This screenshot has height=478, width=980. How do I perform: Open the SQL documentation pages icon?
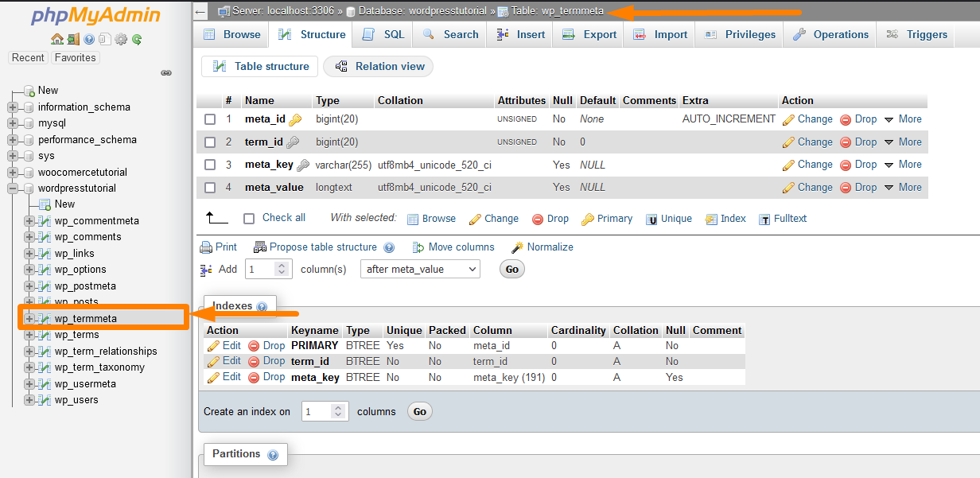[104, 39]
